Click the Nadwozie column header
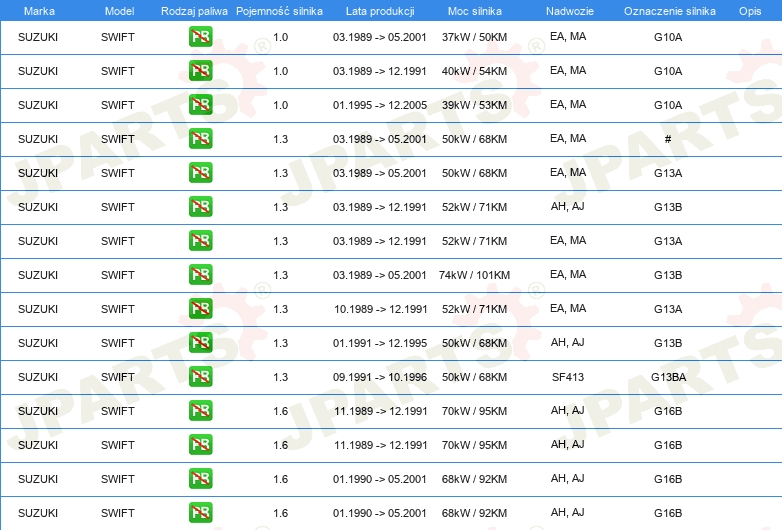Viewport: 782px width, 530px height. pos(570,11)
